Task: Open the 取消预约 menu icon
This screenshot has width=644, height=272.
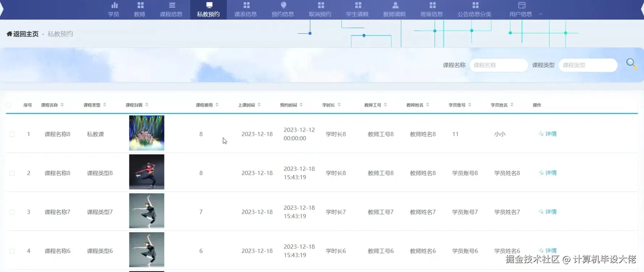Action: [x=321, y=5]
